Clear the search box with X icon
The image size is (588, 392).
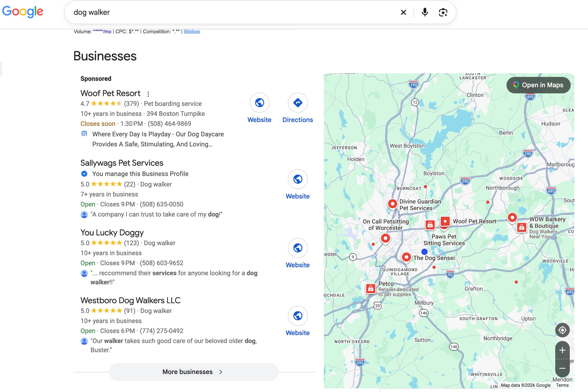click(403, 12)
